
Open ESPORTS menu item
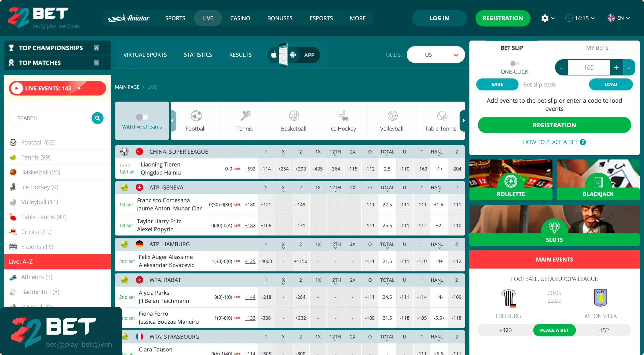[x=321, y=18]
